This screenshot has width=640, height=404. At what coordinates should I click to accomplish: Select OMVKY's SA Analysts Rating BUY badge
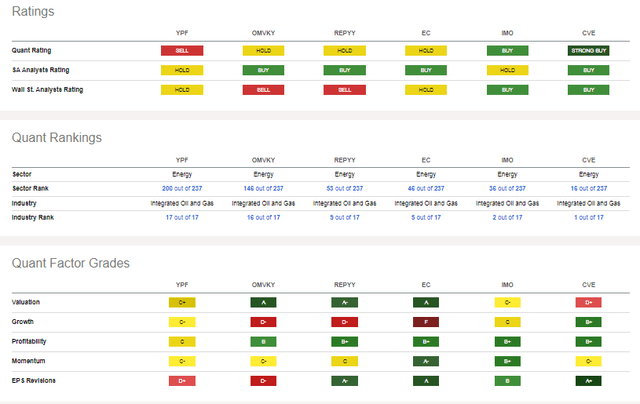tap(263, 70)
